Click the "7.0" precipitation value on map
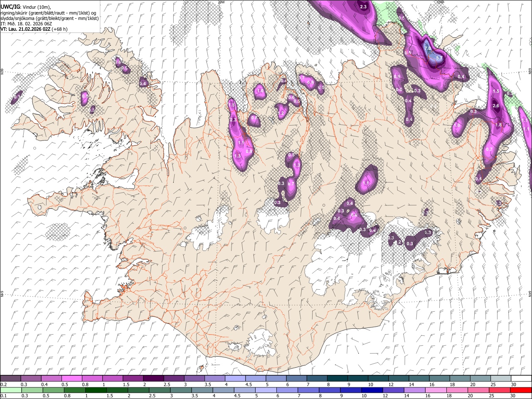 [428, 49]
